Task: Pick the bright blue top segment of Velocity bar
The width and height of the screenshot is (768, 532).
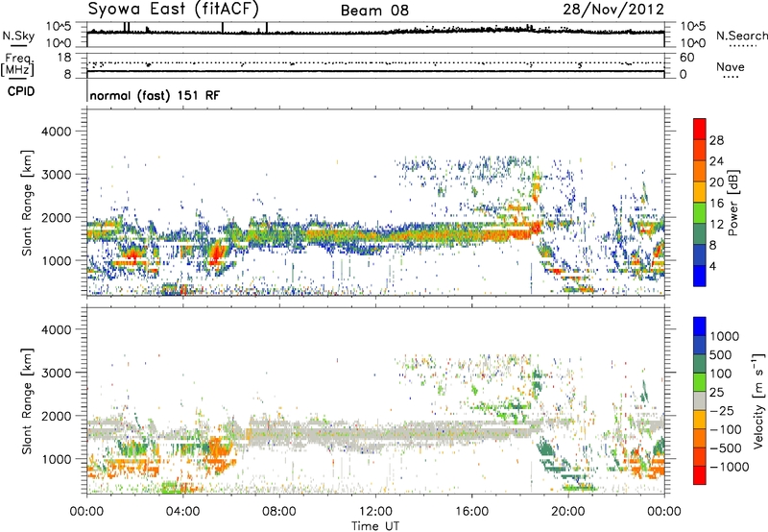Action: [x=700, y=326]
